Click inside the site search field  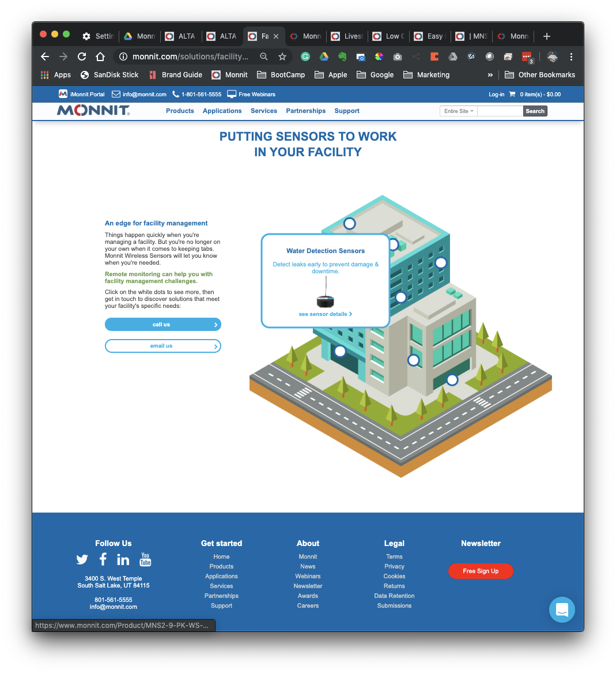500,111
